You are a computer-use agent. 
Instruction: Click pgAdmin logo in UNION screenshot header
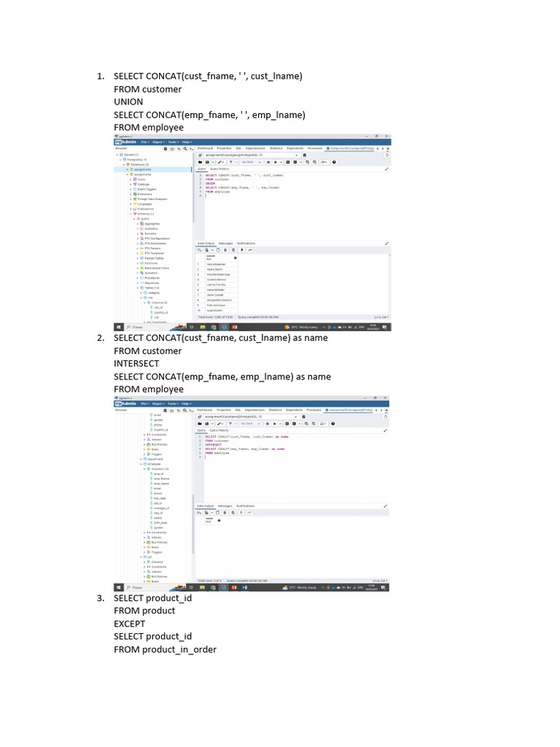click(x=125, y=142)
